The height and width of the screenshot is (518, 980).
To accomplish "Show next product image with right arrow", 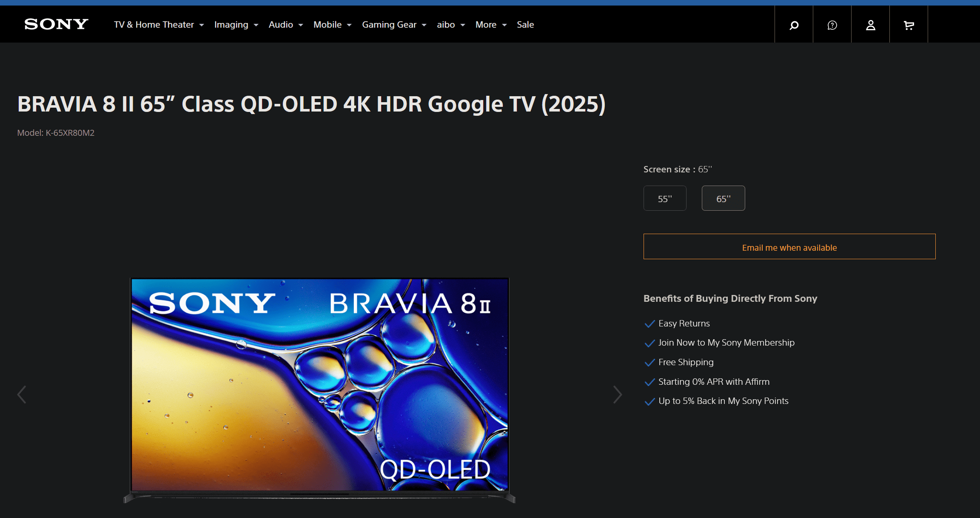I will pyautogui.click(x=618, y=395).
